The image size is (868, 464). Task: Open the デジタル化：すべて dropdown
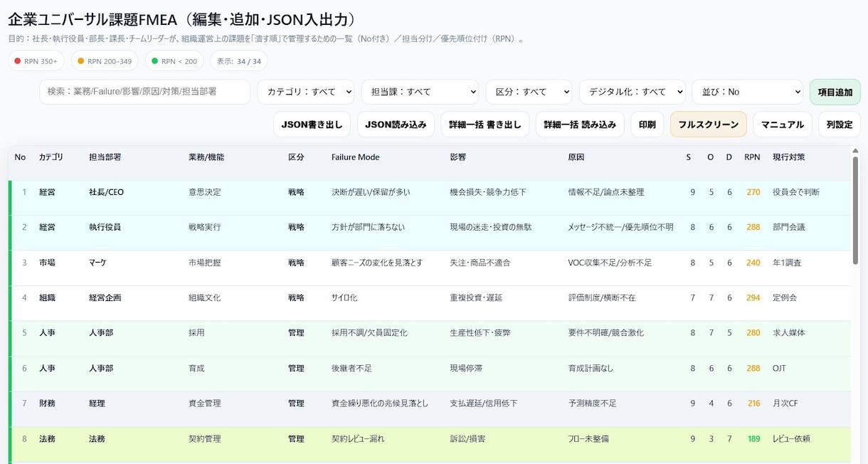(632, 92)
